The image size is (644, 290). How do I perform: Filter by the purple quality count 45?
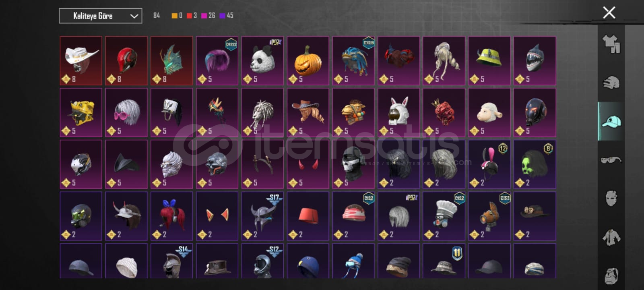coord(226,15)
